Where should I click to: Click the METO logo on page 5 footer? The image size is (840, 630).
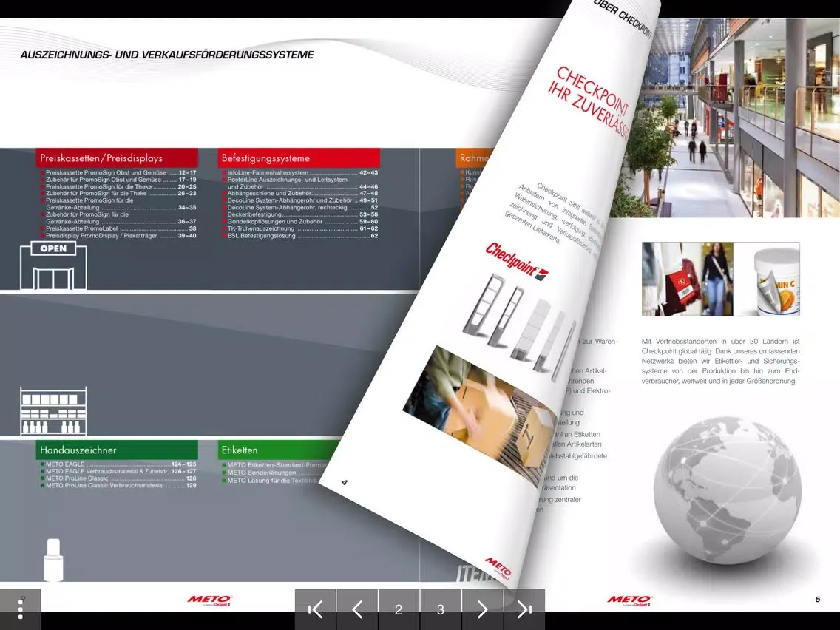pos(629,600)
